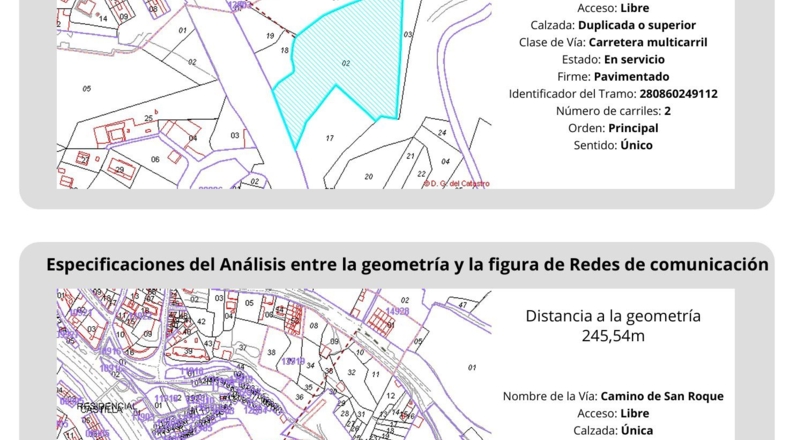Click parcel 29 on the upper cadastral map
Screen dimensions: 790x440
(x=119, y=170)
